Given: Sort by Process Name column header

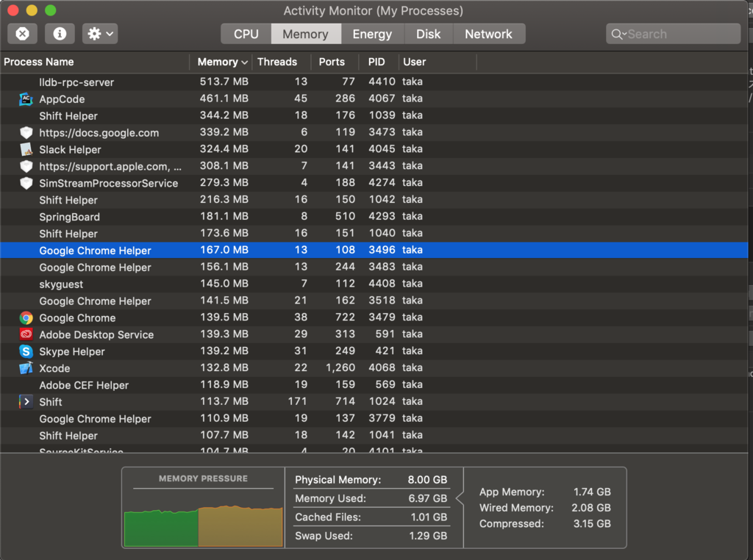Looking at the screenshot, I should (95, 62).
